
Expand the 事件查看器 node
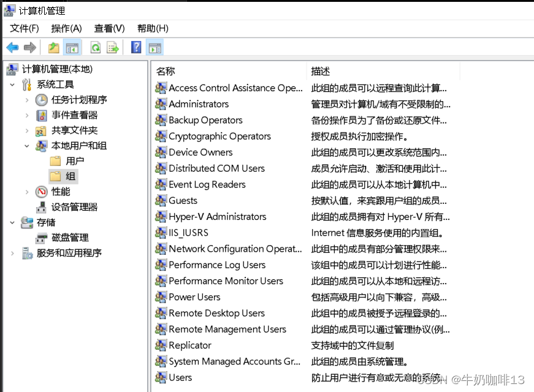click(27, 115)
